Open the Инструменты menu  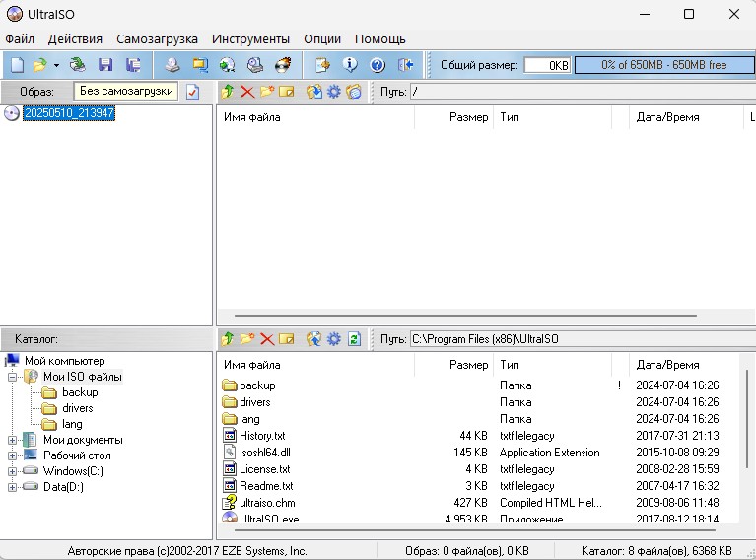coord(250,39)
